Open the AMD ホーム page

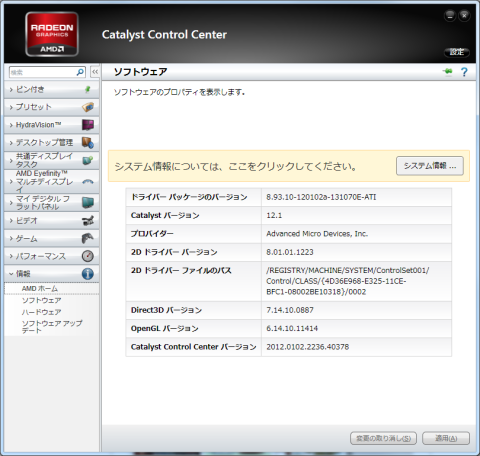(40, 289)
